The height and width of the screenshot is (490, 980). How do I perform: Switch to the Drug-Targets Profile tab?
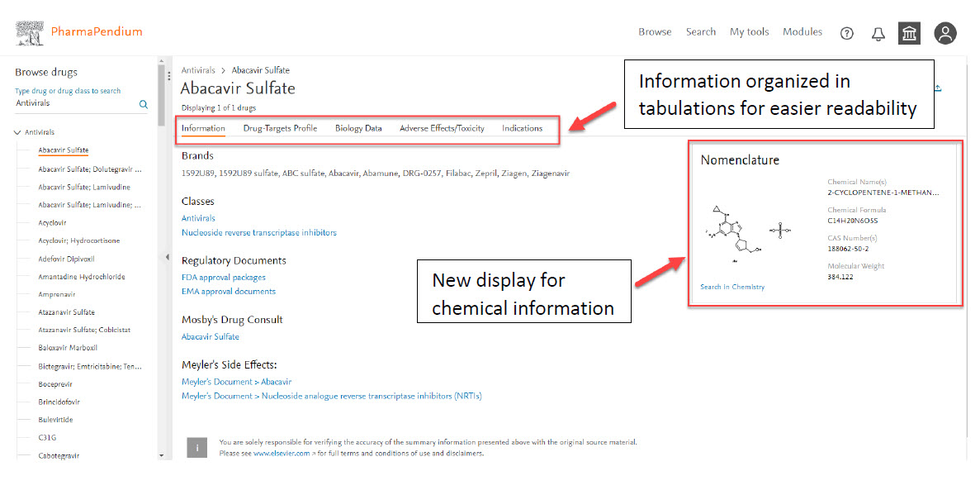coord(280,128)
